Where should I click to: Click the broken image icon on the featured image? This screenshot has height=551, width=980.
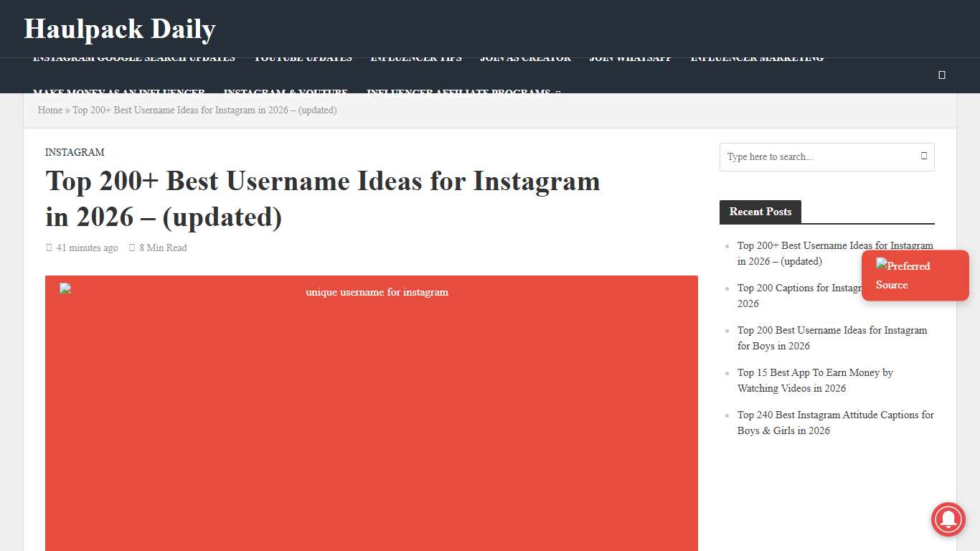64,288
